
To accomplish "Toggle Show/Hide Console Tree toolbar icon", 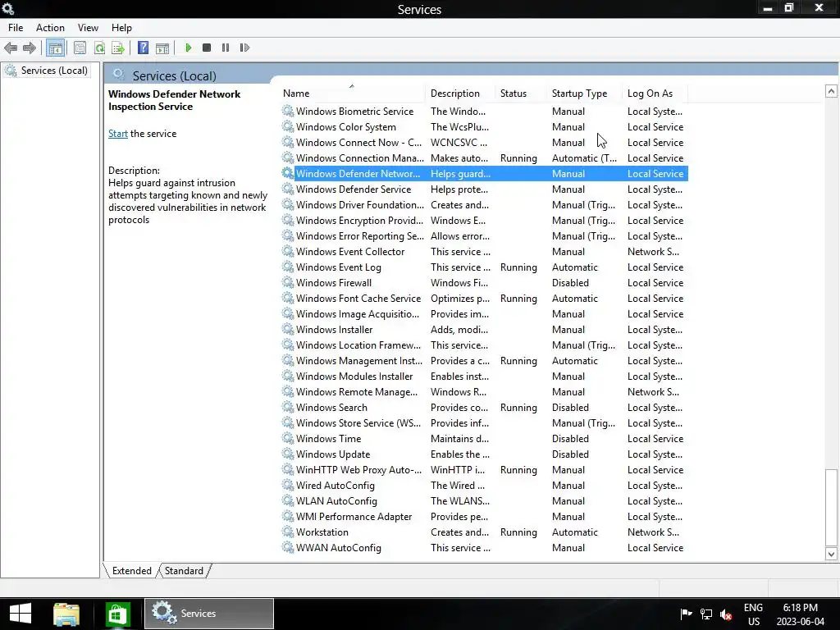I will pos(55,48).
